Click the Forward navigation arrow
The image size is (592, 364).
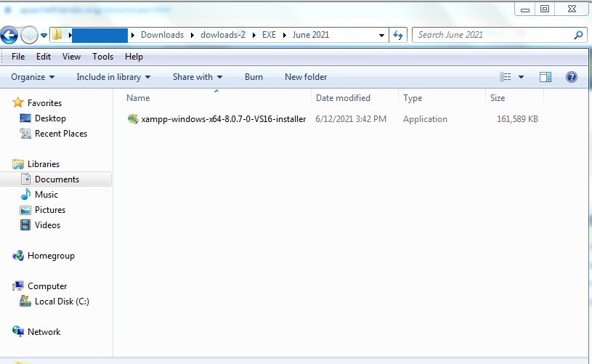(29, 36)
